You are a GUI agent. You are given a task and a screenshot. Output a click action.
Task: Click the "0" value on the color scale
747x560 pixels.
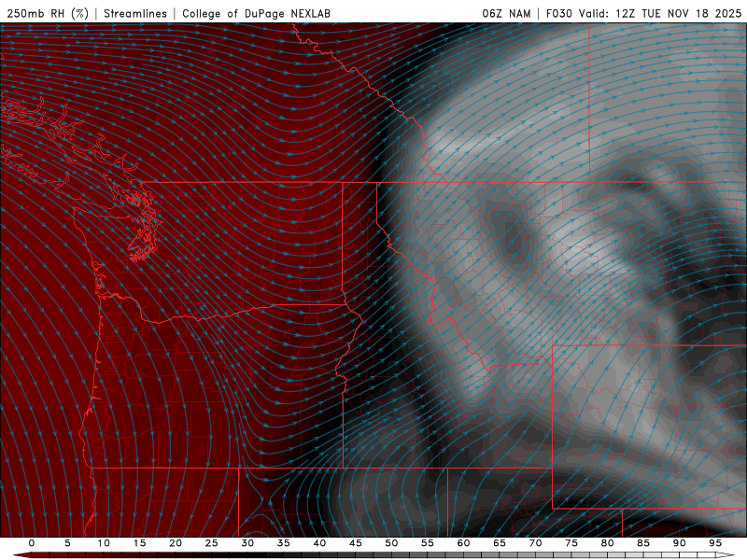(x=32, y=543)
